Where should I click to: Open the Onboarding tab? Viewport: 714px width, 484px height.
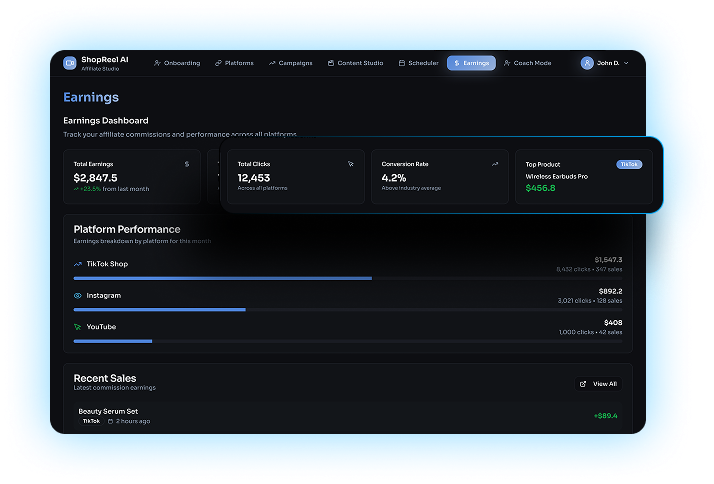pyautogui.click(x=177, y=63)
